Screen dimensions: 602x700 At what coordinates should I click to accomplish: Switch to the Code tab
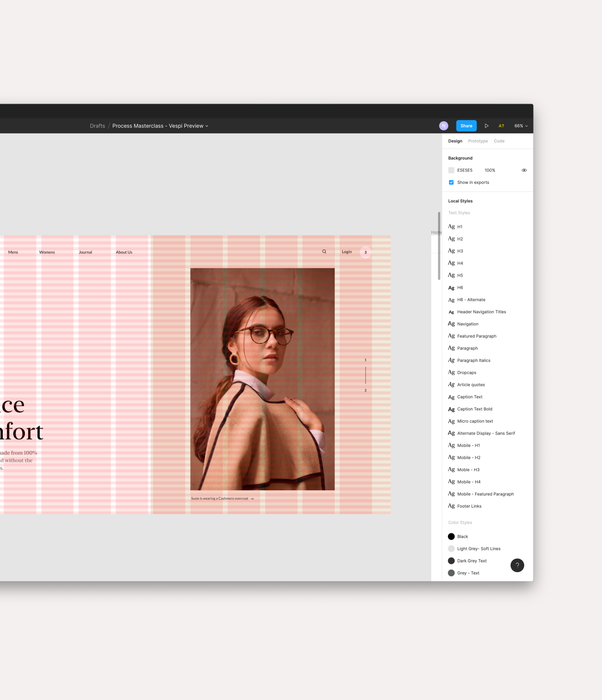[499, 141]
